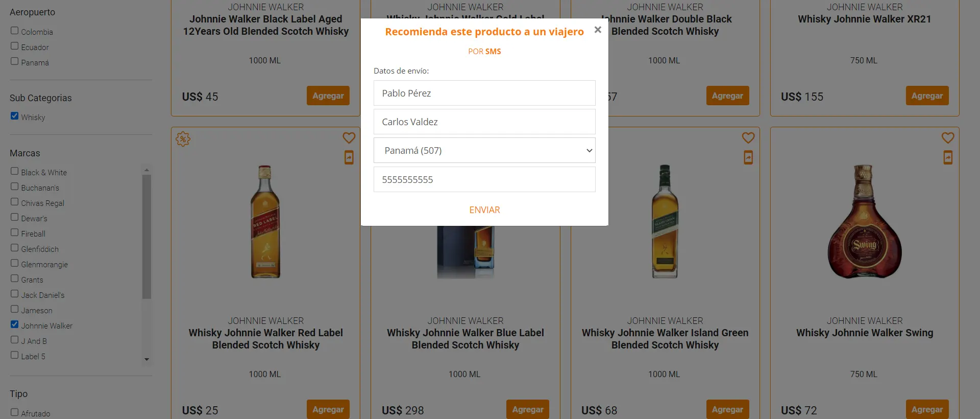Click the phone number input field
This screenshot has width=980, height=419.
tap(484, 179)
